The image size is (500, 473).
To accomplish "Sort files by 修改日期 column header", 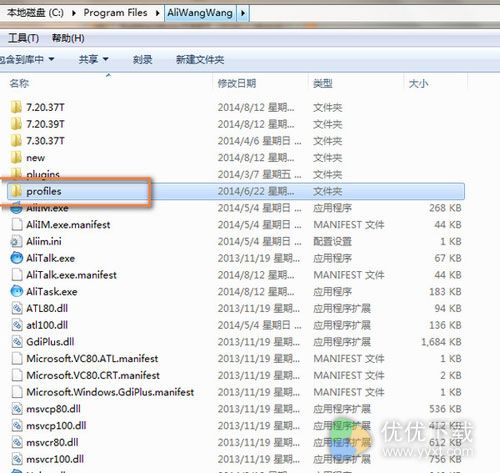I will (x=237, y=83).
